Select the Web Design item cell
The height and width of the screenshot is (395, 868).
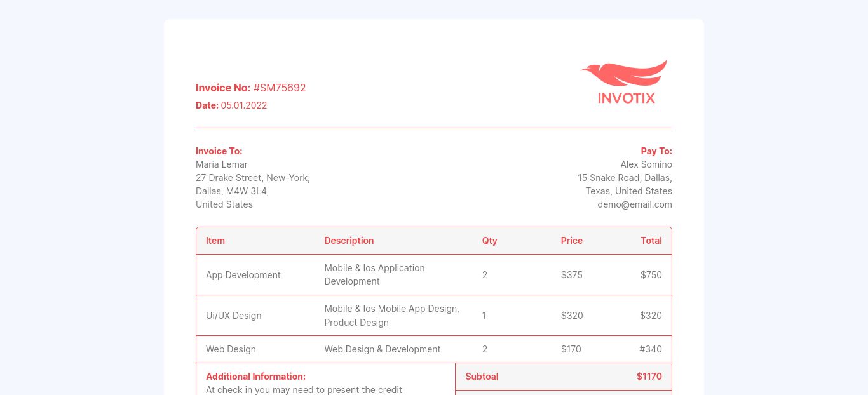tap(231, 349)
